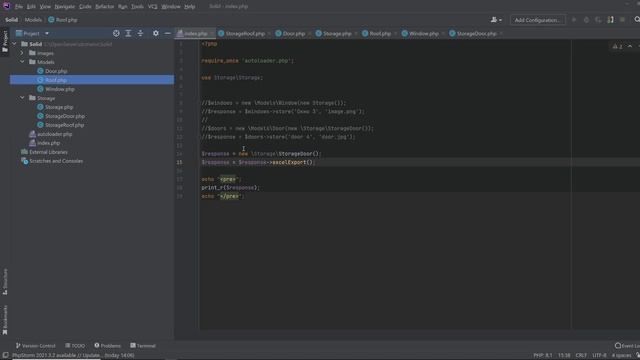
Task: Click the Run icon in toolbar
Action: point(574,20)
